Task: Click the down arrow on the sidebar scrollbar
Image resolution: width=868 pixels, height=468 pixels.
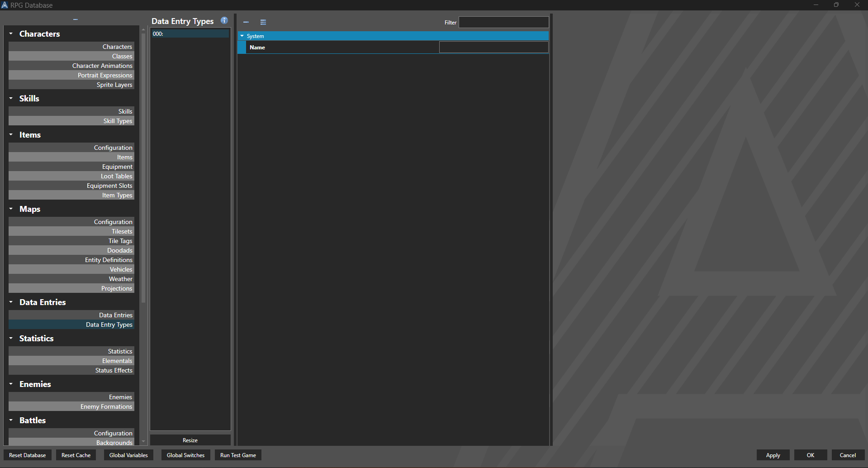Action: (143, 441)
